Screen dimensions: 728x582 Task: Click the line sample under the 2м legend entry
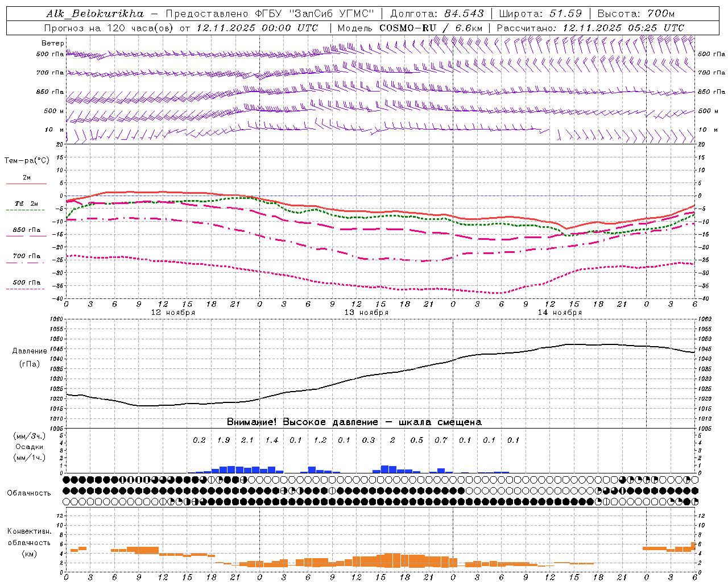click(27, 184)
